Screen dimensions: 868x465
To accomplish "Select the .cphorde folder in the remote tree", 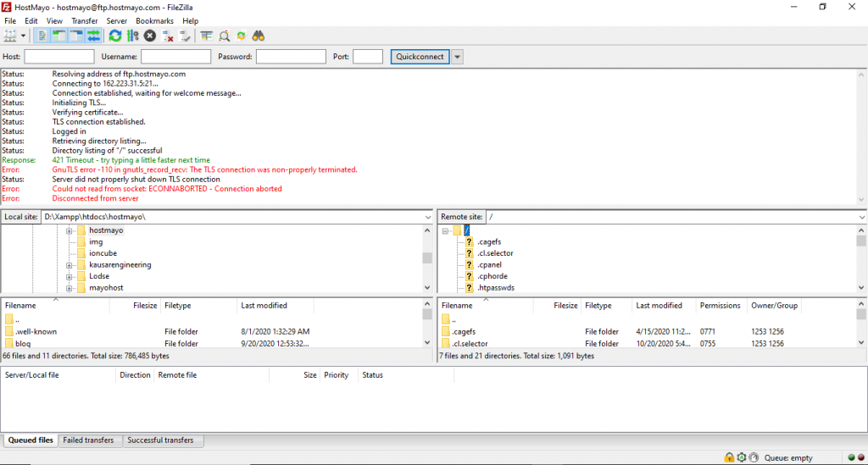I will 492,276.
